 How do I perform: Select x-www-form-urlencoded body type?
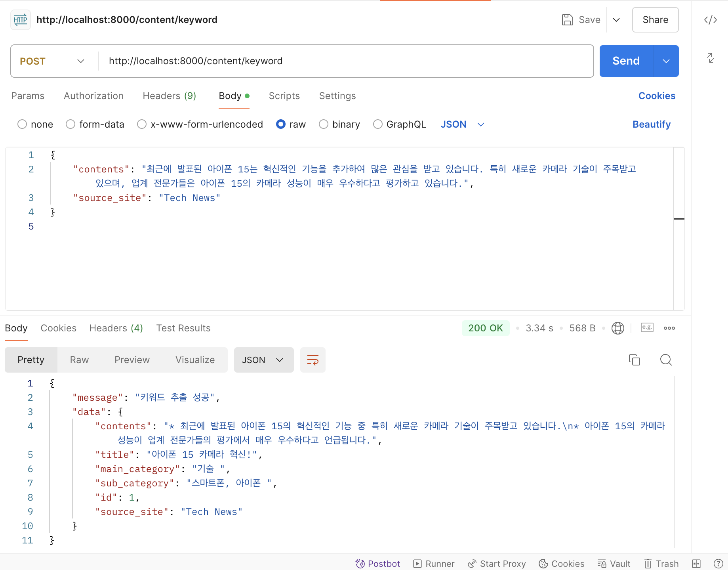pyautogui.click(x=142, y=124)
